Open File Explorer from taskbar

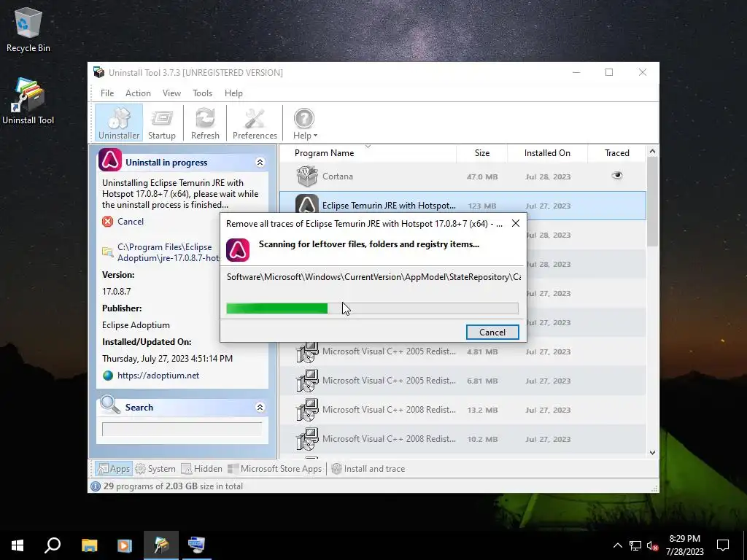click(89, 545)
